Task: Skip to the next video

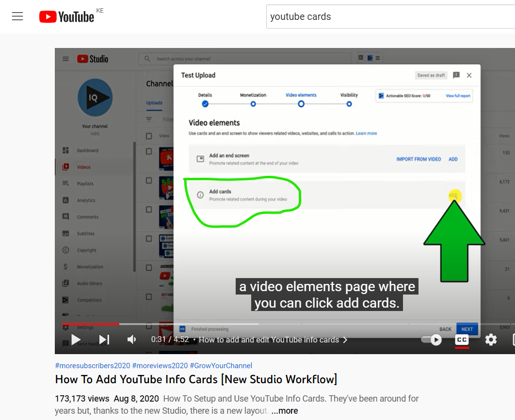Action: [104, 340]
